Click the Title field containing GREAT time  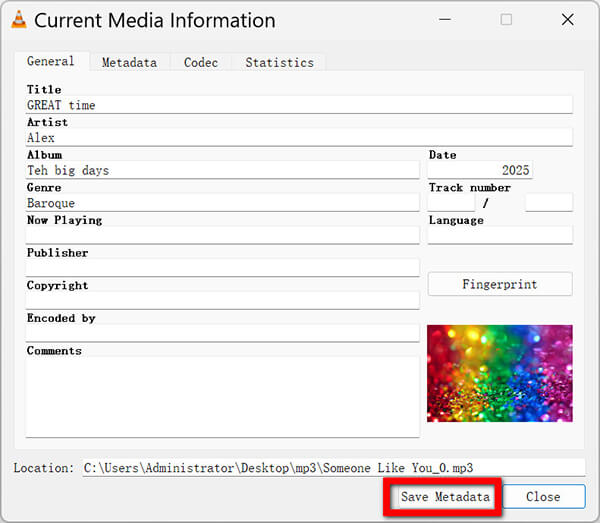[299, 105]
